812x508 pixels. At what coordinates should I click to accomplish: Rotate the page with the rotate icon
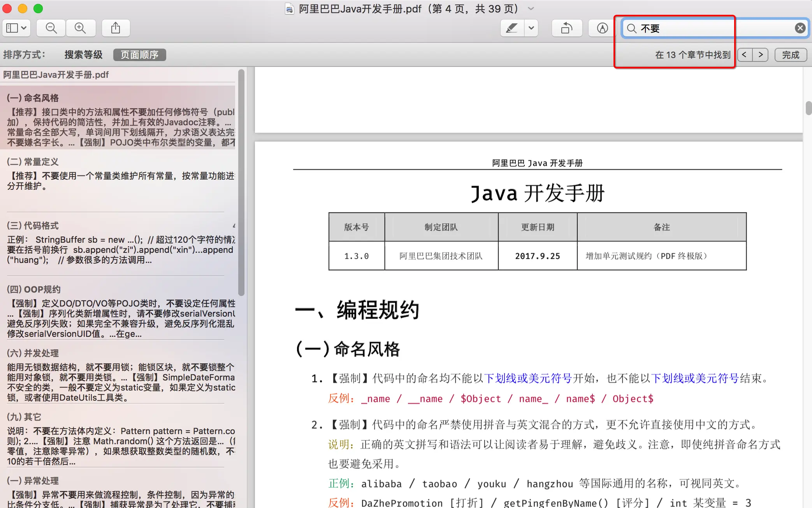click(x=567, y=28)
